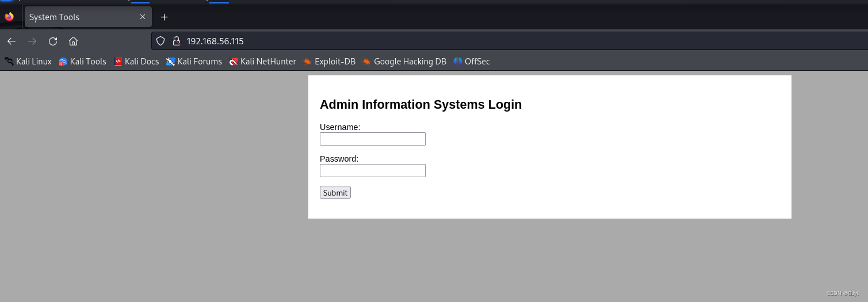Open a new tab with plus button
868x302 pixels.
(164, 17)
